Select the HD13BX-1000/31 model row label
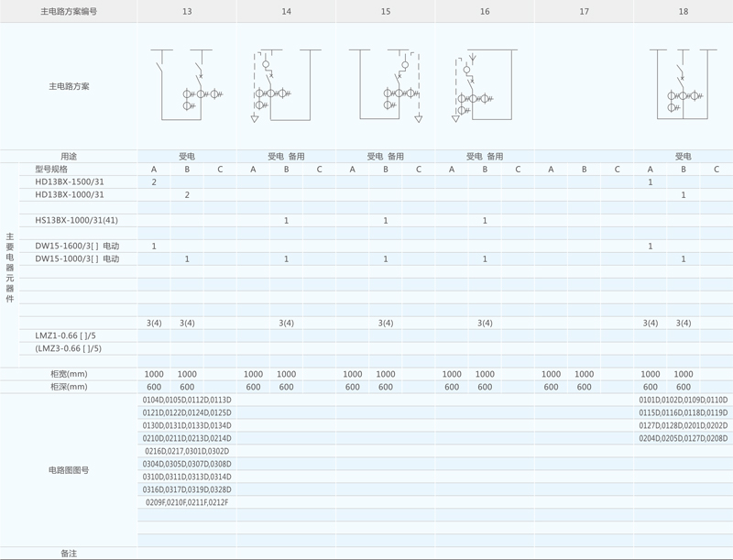This screenshot has width=733, height=560. tap(70, 194)
